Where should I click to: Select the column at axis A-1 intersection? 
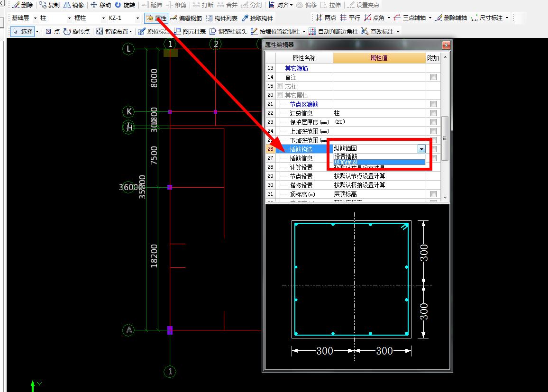170,330
